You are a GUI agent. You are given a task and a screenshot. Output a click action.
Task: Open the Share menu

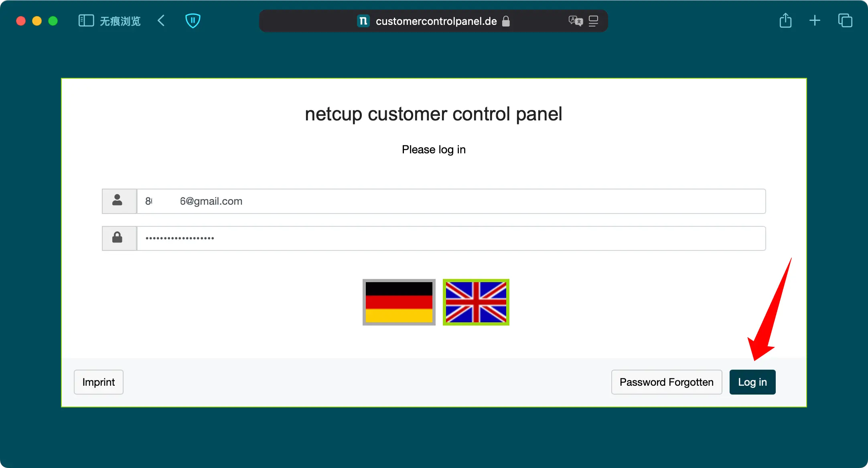click(786, 20)
